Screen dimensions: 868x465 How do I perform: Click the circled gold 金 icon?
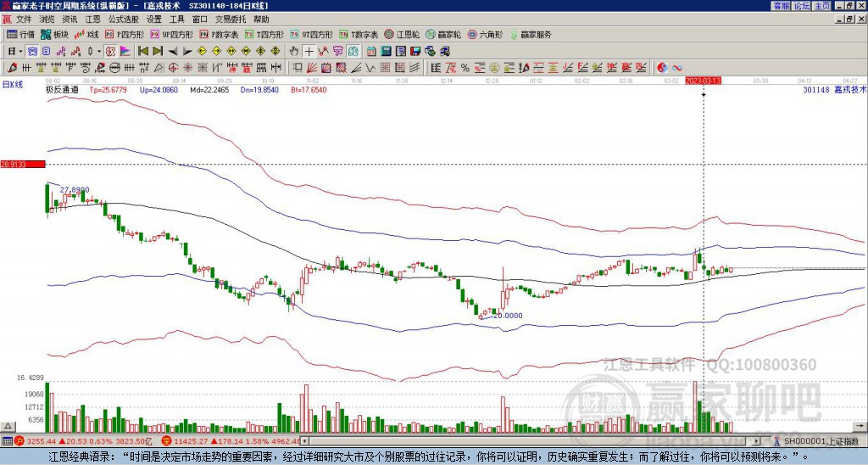coord(494,68)
